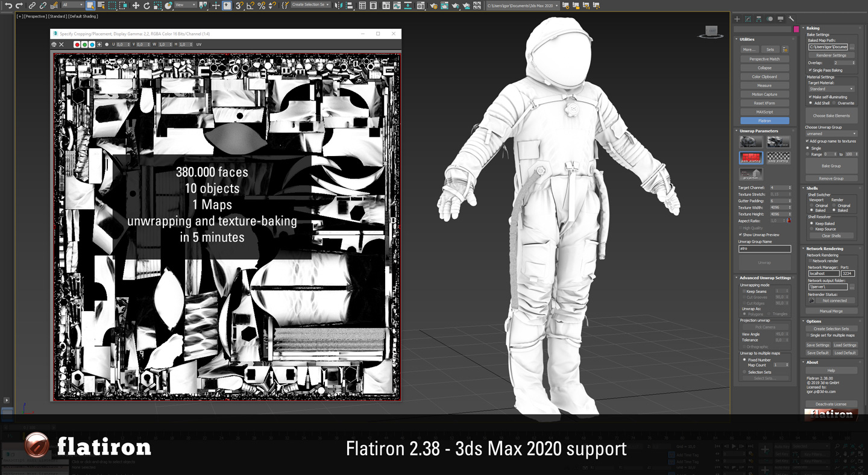Click the Save Settings button
The height and width of the screenshot is (475, 868).
[818, 345]
